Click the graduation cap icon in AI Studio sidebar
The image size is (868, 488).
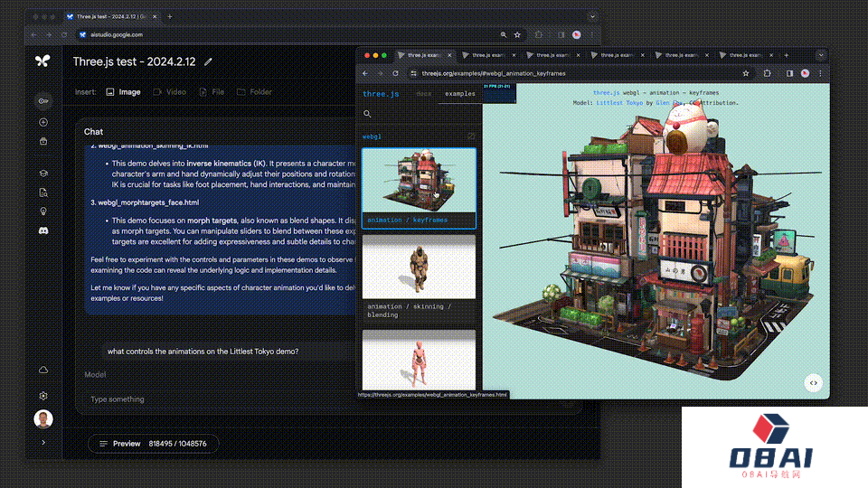click(x=43, y=174)
